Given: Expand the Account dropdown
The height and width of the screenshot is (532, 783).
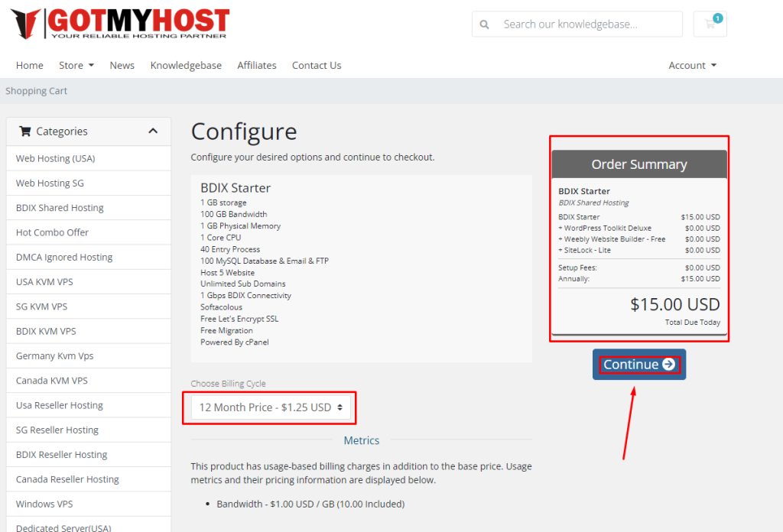Looking at the screenshot, I should (x=692, y=66).
